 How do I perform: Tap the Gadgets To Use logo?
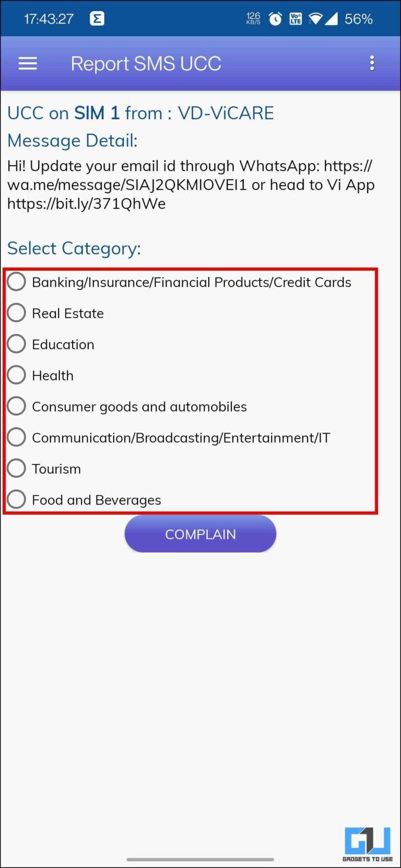368,840
